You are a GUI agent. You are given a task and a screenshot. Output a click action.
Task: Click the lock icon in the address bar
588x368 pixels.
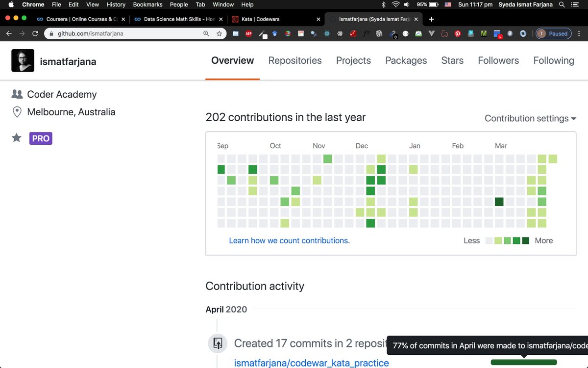point(51,34)
